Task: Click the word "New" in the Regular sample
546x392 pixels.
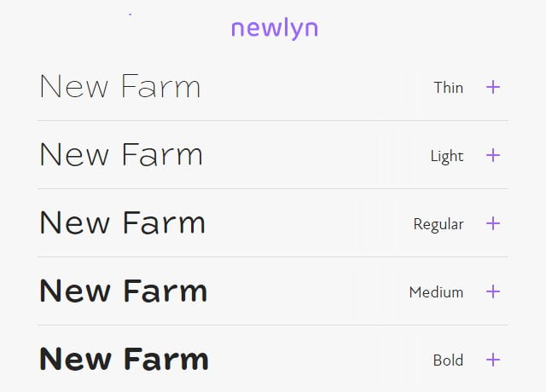Action: [x=73, y=223]
